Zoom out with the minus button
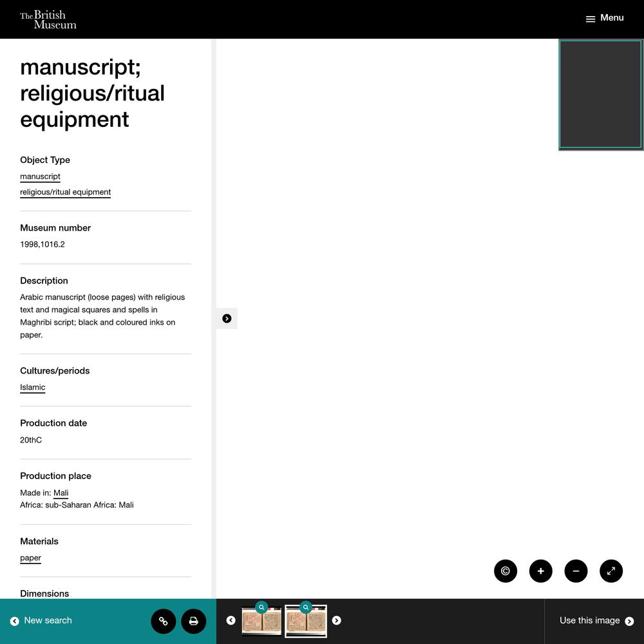 pos(576,571)
